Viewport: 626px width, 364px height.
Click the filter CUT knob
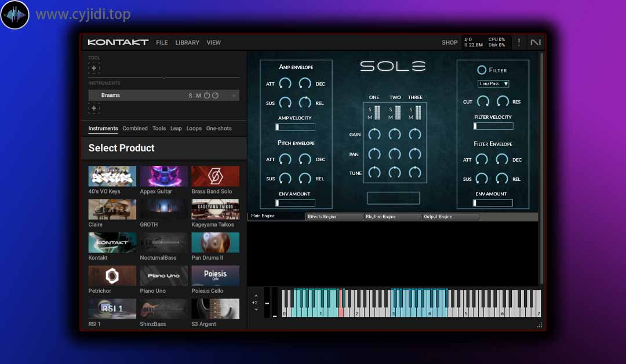[x=483, y=101]
